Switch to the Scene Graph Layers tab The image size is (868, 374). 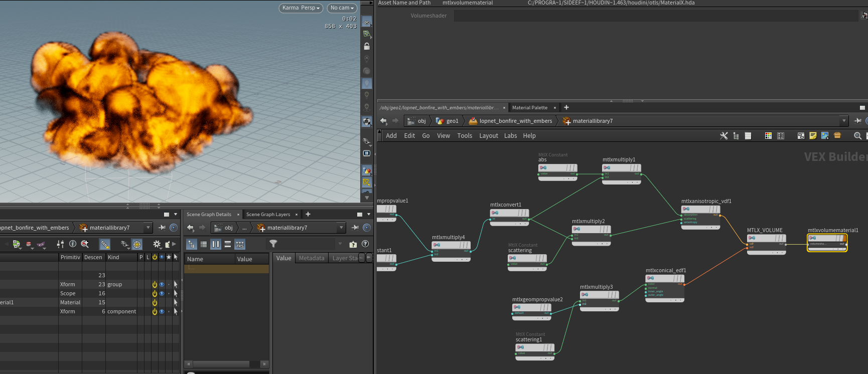[268, 215]
